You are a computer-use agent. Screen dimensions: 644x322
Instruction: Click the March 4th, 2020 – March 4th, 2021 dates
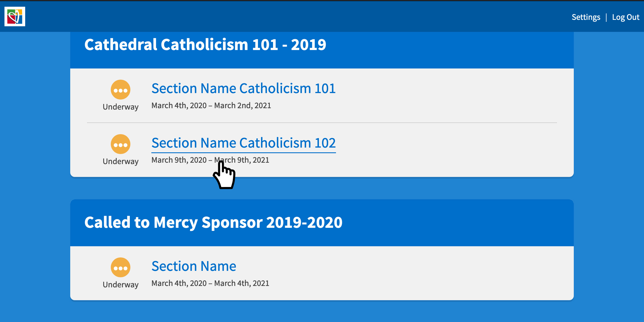210,283
